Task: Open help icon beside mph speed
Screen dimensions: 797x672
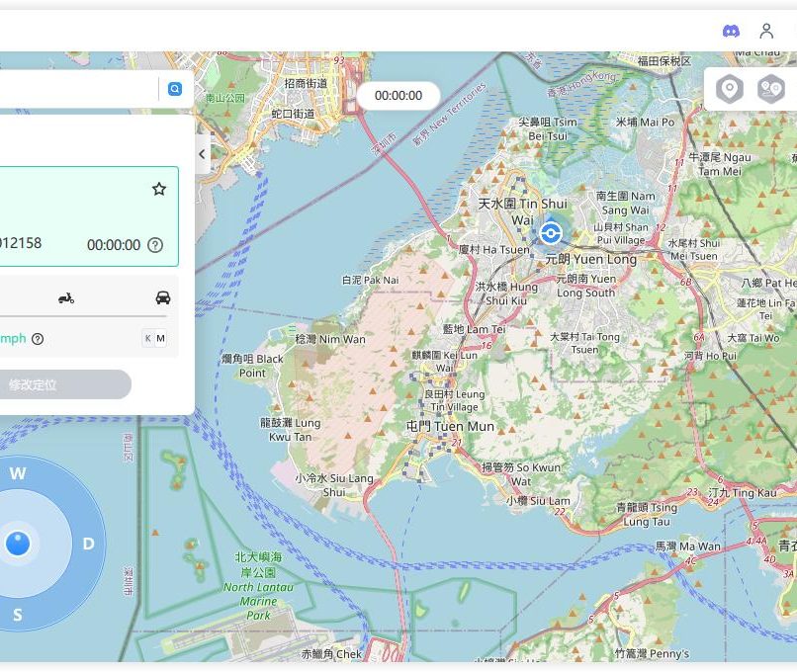Action: click(38, 339)
